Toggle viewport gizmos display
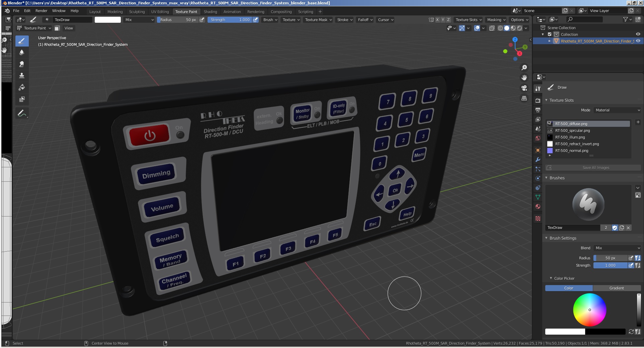The height and width of the screenshot is (348, 644). coord(462,28)
